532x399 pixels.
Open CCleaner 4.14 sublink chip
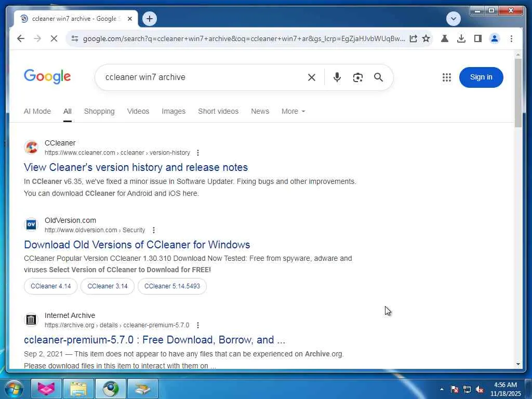50,286
